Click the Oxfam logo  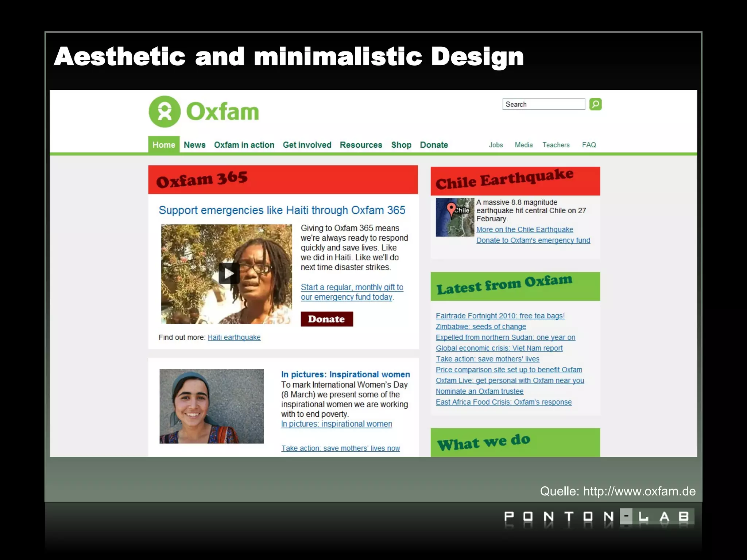click(204, 112)
